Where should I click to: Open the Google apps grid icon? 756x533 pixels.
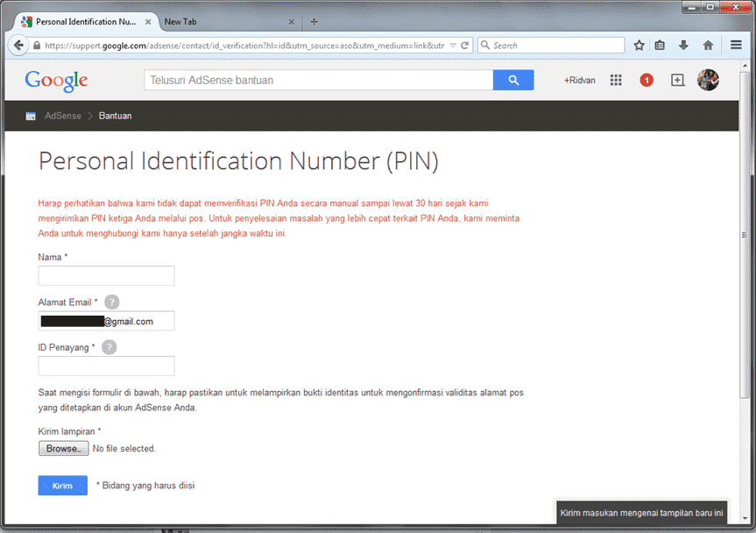pyautogui.click(x=616, y=80)
